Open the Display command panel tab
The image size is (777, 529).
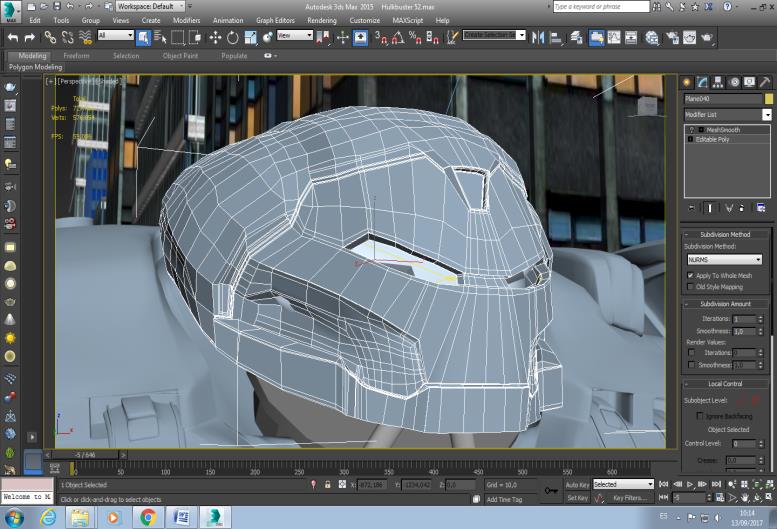pyautogui.click(x=749, y=82)
